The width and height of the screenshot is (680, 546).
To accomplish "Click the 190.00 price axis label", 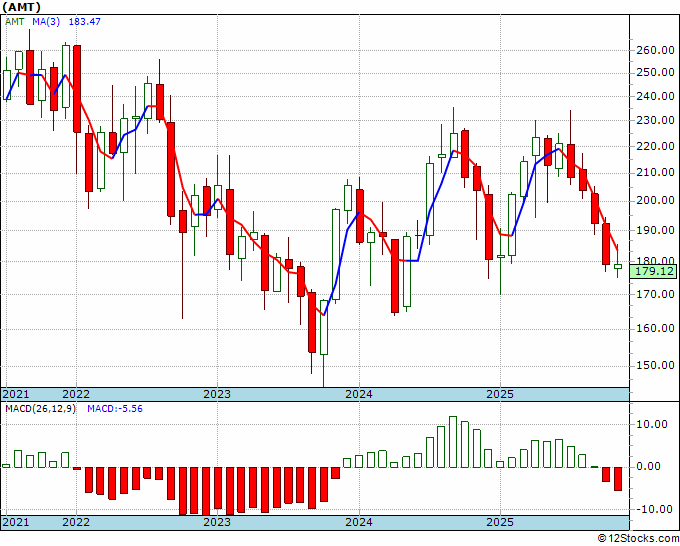I will (655, 230).
